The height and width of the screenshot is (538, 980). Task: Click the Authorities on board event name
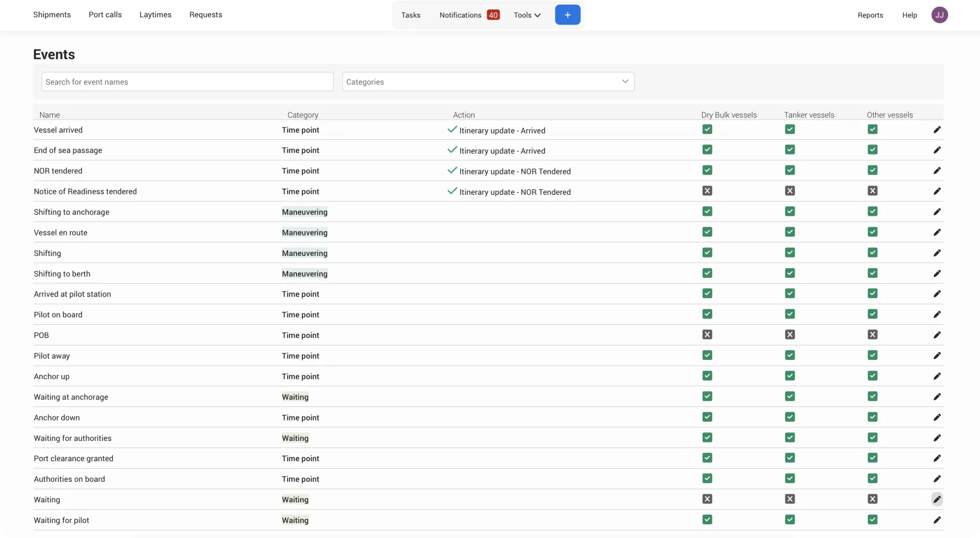click(x=69, y=479)
